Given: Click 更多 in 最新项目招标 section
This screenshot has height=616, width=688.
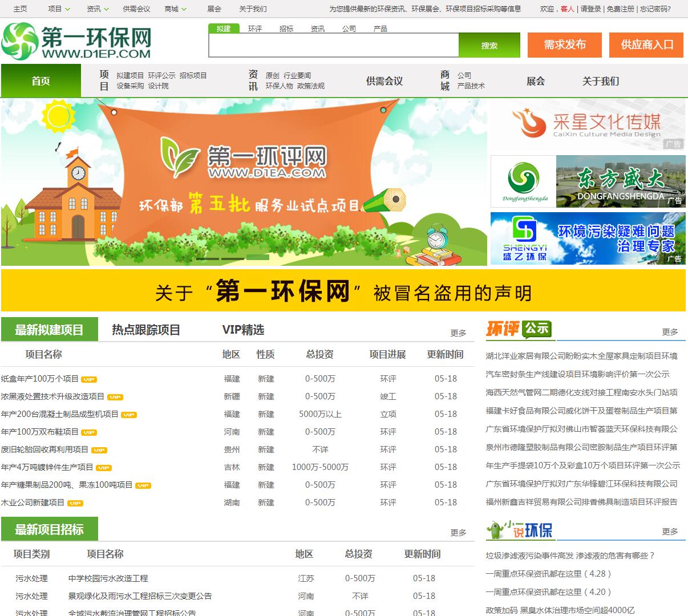Looking at the screenshot, I should click(458, 532).
